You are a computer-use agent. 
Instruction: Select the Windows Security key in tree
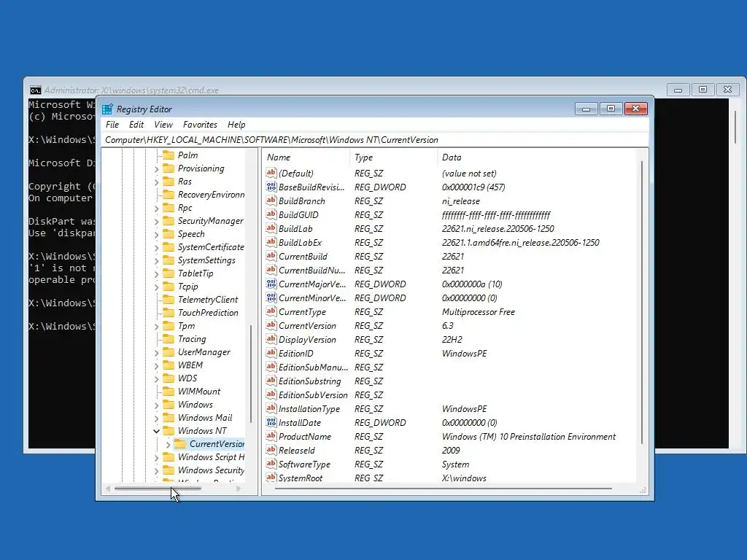pos(211,470)
